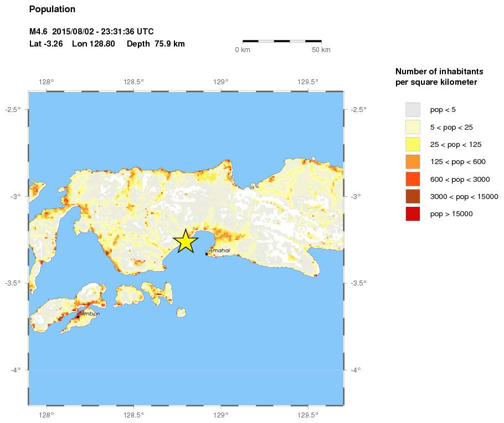504x423 pixels.
Task: Click the 129° longitude label above the map
Action: pos(221,82)
